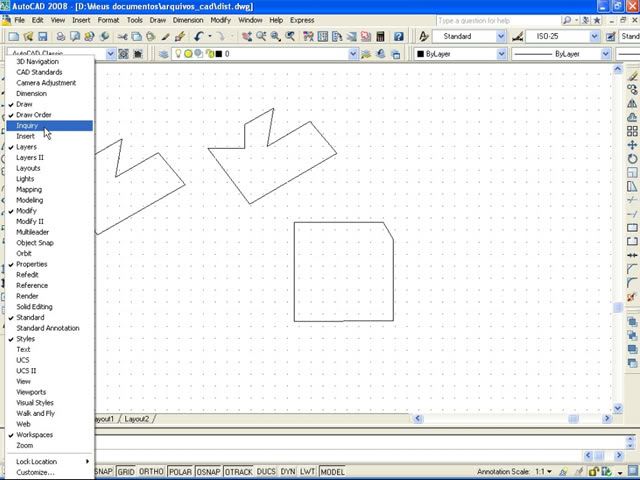Open the workspace dropdown arrow
The image size is (640, 480).
click(110, 54)
